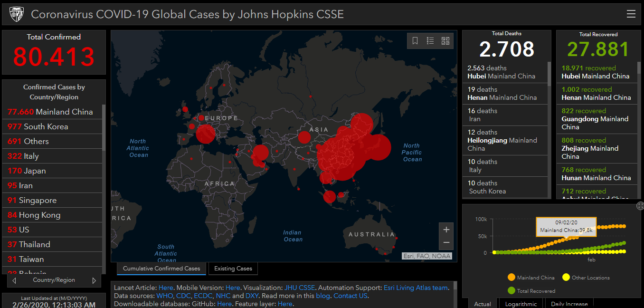
Task: Select '91 Singapore' in country list
Action: (52, 200)
